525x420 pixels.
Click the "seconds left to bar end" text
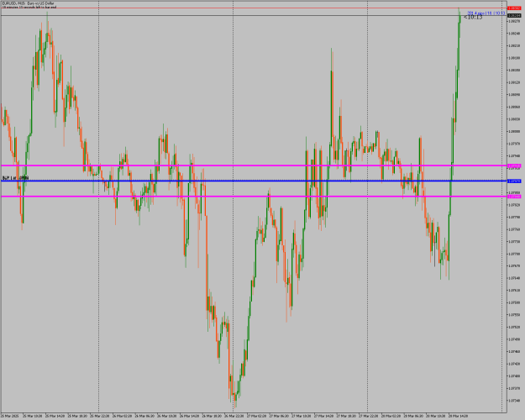[29, 7]
